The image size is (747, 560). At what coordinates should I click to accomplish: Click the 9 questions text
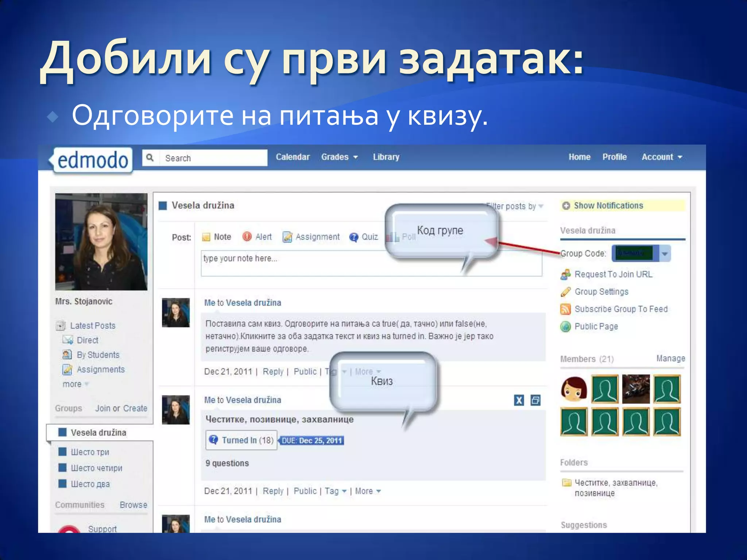[227, 463]
